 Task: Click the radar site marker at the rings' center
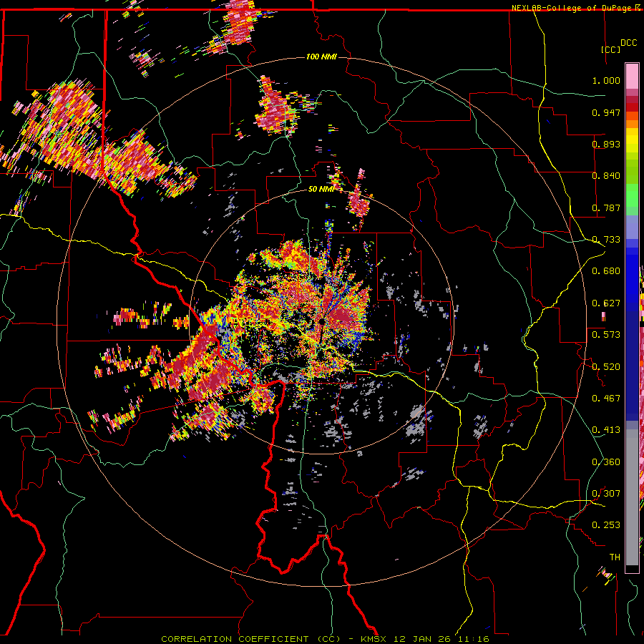tap(321, 321)
